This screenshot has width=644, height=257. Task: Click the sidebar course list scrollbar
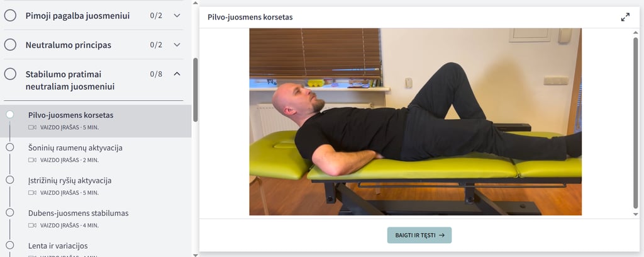tap(196, 89)
